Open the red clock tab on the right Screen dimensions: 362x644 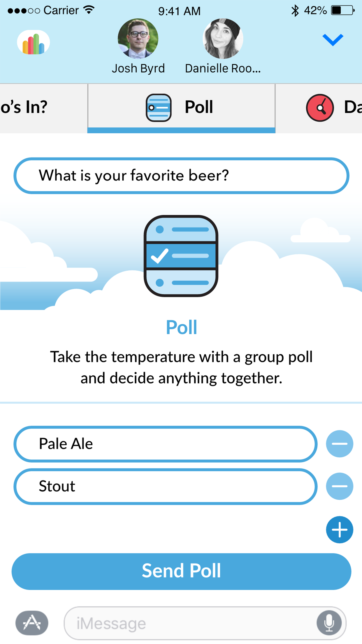coord(320,108)
